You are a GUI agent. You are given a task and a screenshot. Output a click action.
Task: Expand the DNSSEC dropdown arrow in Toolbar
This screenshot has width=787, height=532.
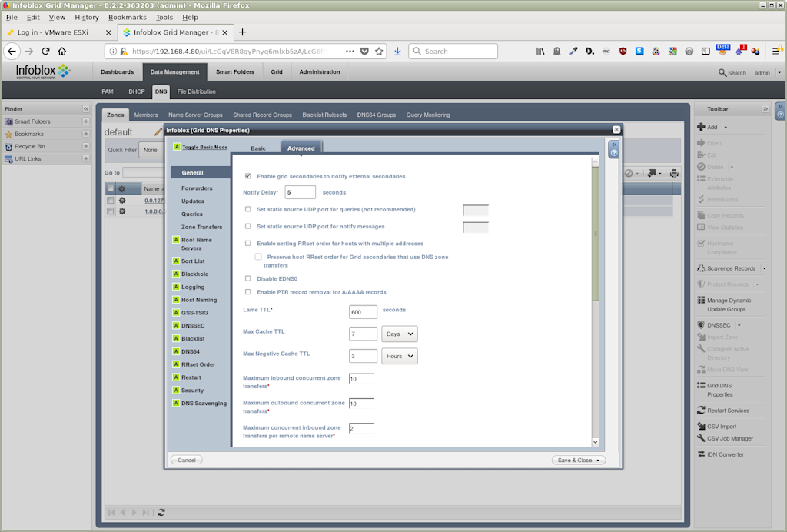(739, 325)
